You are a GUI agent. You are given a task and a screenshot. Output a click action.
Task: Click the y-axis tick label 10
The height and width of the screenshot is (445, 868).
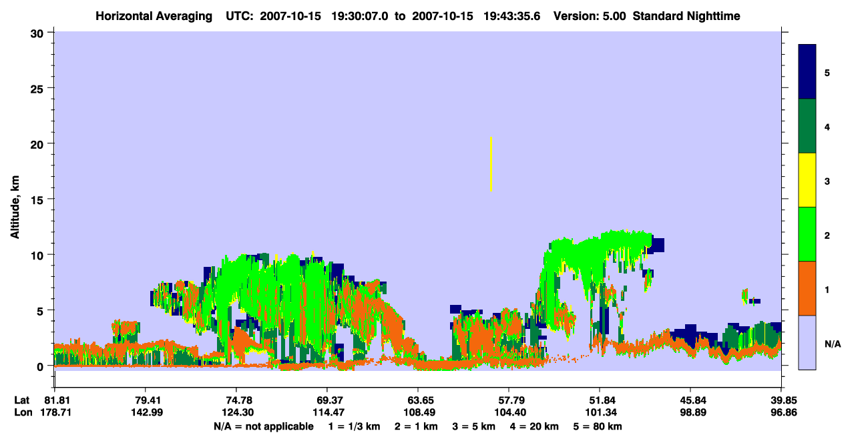pyautogui.click(x=39, y=255)
